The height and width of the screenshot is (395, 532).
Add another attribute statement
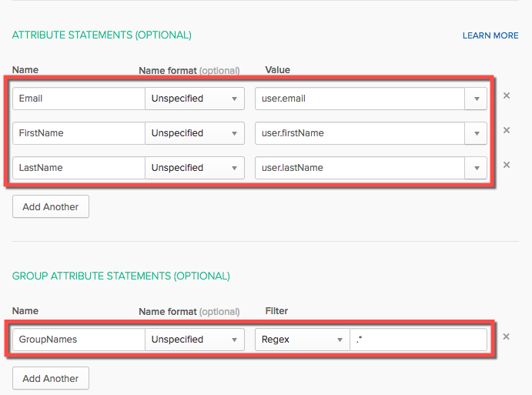pos(51,206)
